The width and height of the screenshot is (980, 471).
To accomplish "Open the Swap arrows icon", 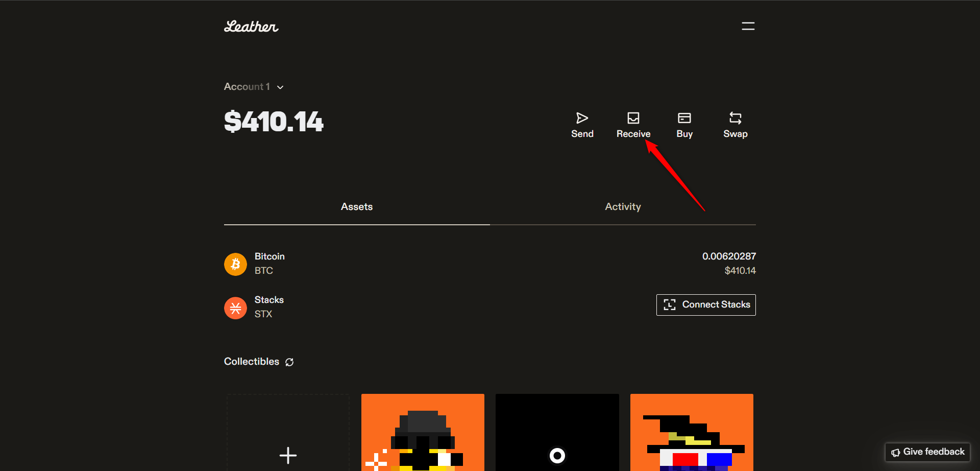I will tap(735, 118).
